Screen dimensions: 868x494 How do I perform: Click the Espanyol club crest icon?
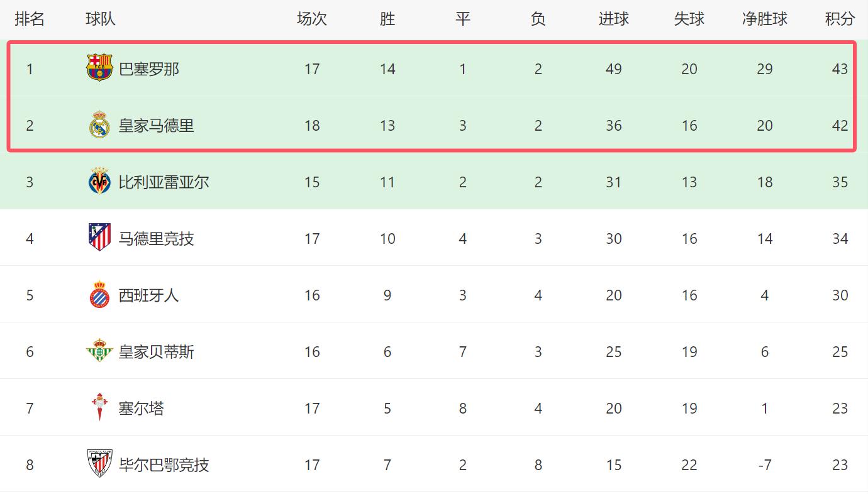(x=99, y=295)
